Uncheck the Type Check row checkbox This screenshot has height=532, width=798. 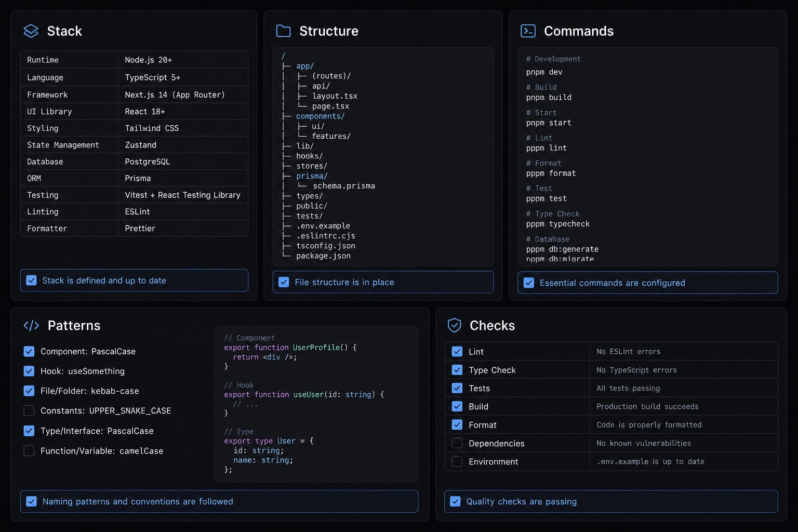(457, 370)
